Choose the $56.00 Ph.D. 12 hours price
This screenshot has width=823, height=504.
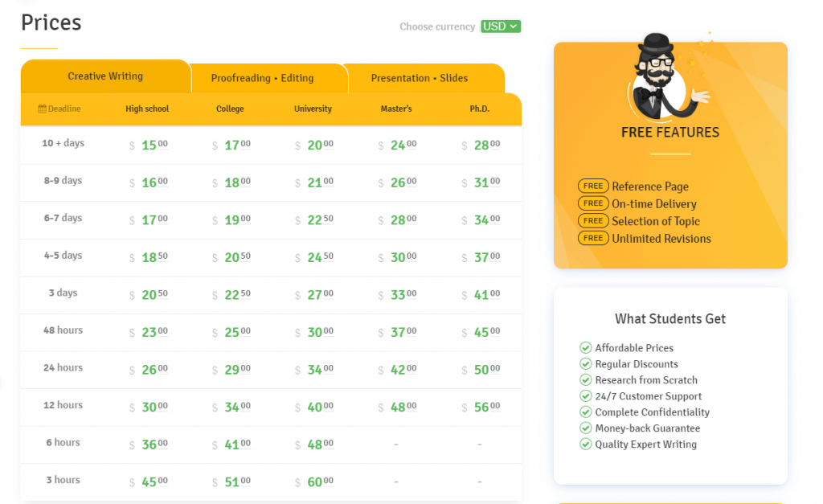pos(481,407)
